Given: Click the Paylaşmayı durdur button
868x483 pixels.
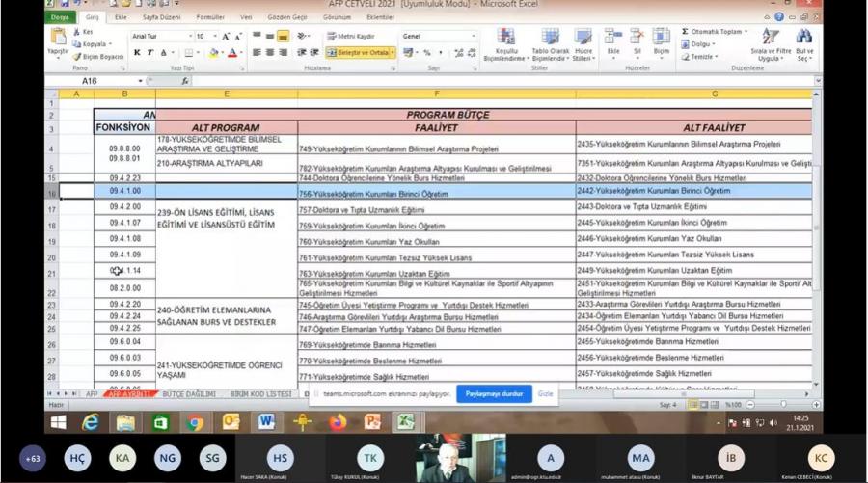Looking at the screenshot, I should click(494, 394).
